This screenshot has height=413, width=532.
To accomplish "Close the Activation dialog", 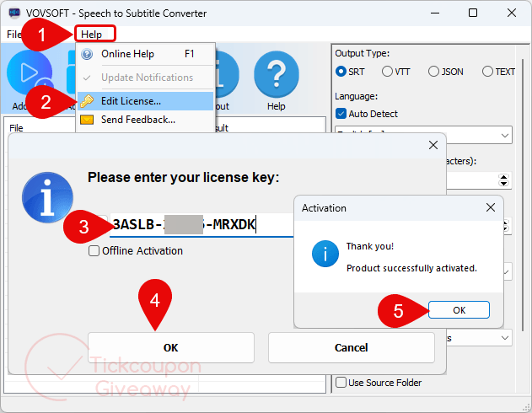I will (x=491, y=207).
